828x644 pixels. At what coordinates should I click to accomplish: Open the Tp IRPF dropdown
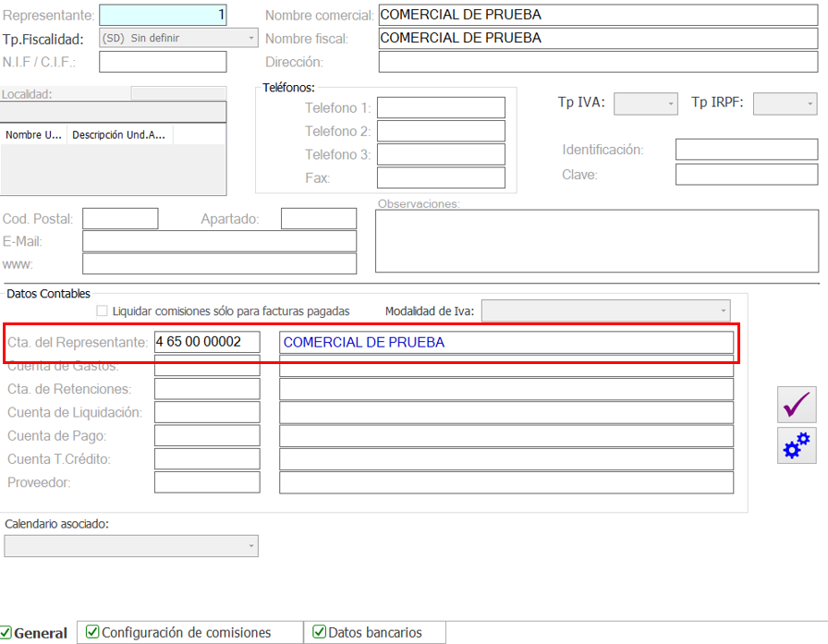click(785, 103)
